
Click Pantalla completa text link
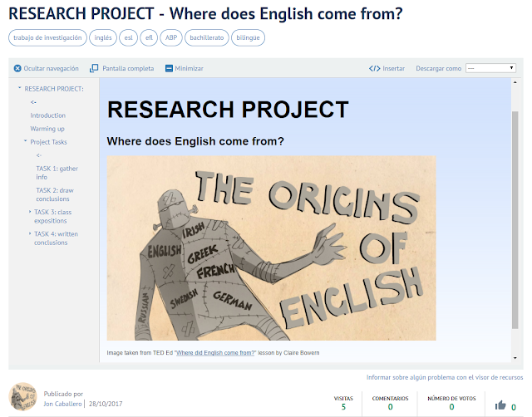click(x=128, y=68)
